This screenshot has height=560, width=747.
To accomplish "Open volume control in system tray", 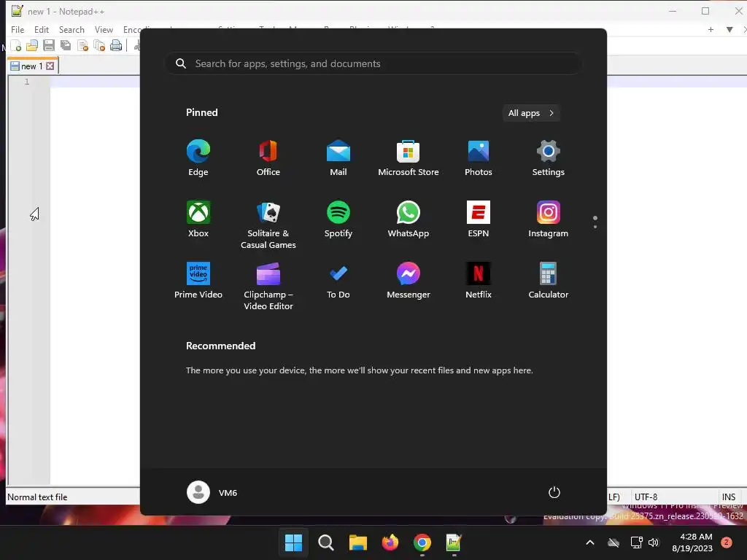I will (x=654, y=542).
